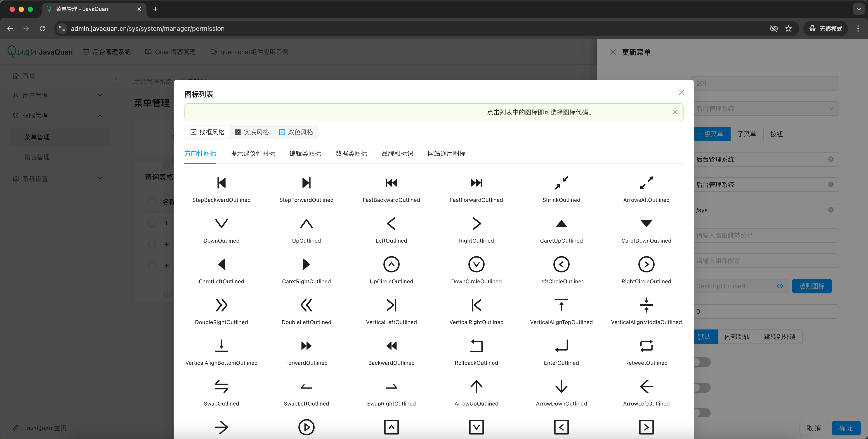Screen dimensions: 868x439
Task: Select the FastForwardOutlined icon
Action: (x=476, y=183)
